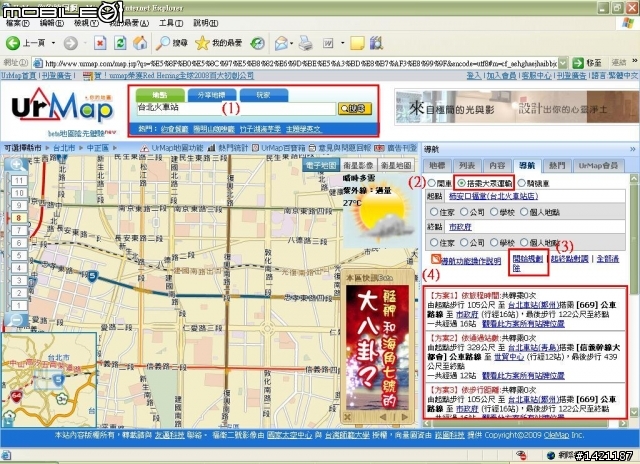The height and width of the screenshot is (464, 640).
Task: Select end point Home radio
Action: [x=433, y=242]
